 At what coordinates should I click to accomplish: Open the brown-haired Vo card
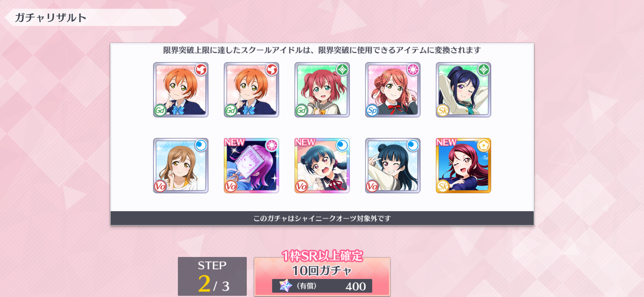click(x=181, y=165)
